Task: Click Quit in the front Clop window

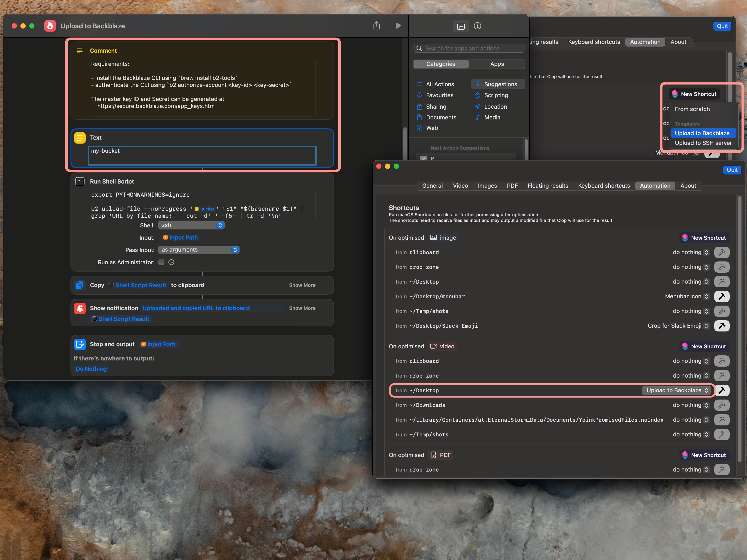Action: [732, 170]
